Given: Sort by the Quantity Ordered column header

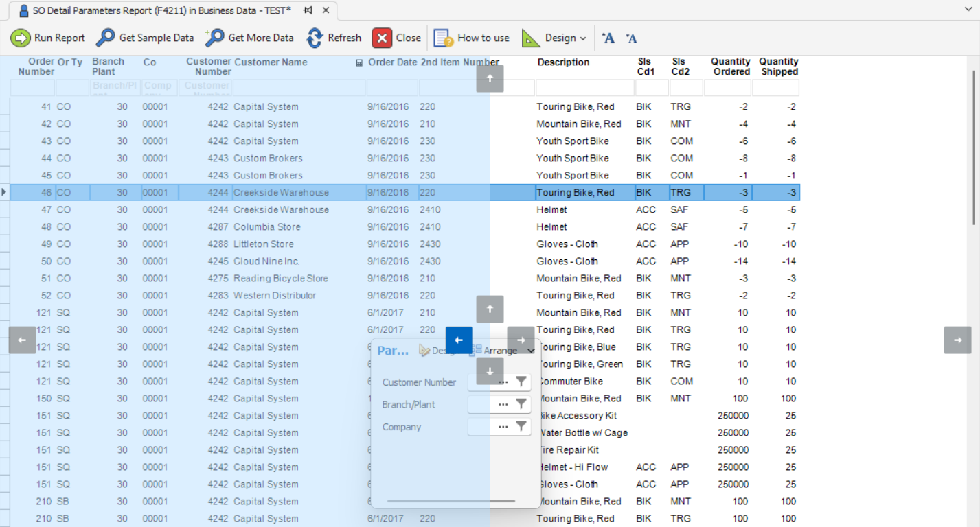Looking at the screenshot, I should [727, 67].
